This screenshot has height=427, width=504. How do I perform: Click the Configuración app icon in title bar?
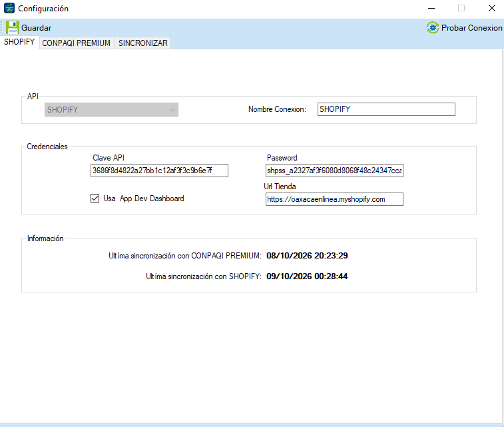pos(9,8)
